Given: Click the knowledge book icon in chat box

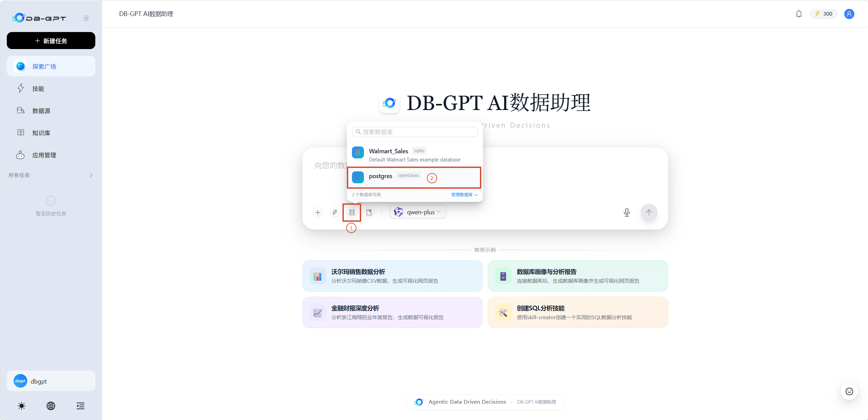Looking at the screenshot, I should (369, 212).
